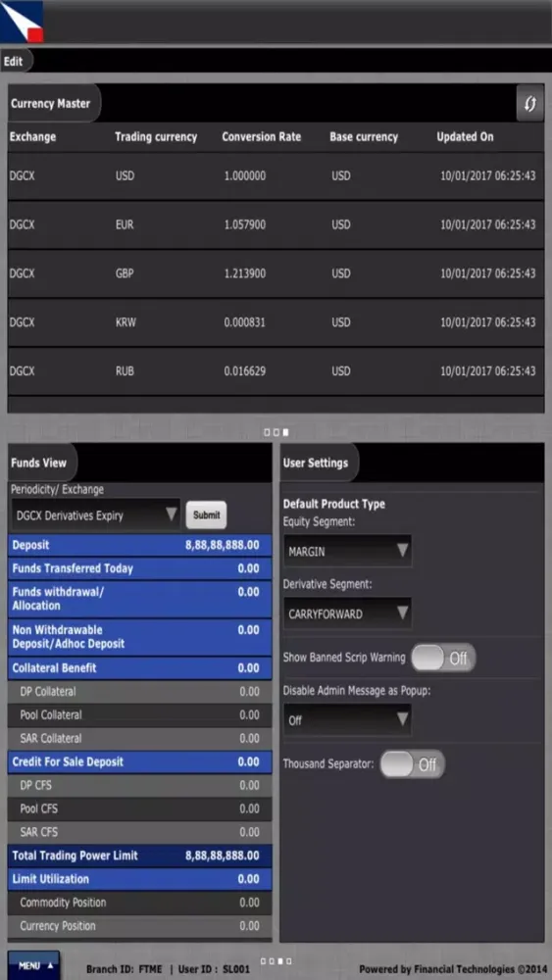Open Disable Admin Message as Popup dropdown
This screenshot has width=552, height=980.
click(x=348, y=720)
